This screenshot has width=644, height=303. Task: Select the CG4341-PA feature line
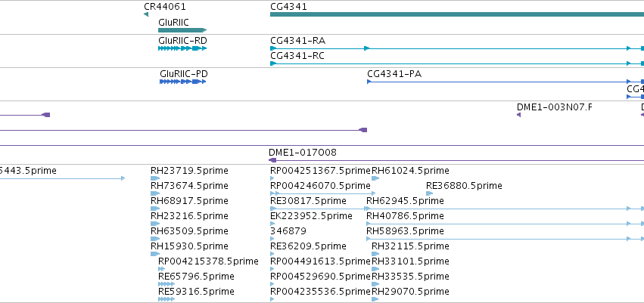click(x=506, y=82)
